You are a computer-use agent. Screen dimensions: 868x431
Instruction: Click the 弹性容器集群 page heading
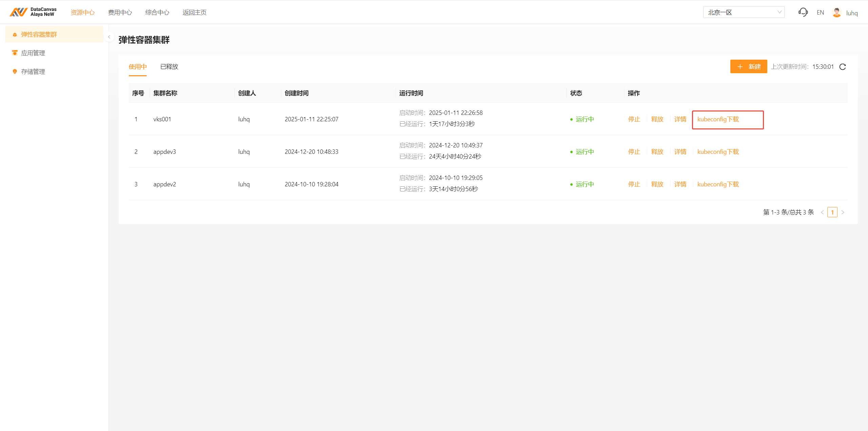(x=144, y=40)
